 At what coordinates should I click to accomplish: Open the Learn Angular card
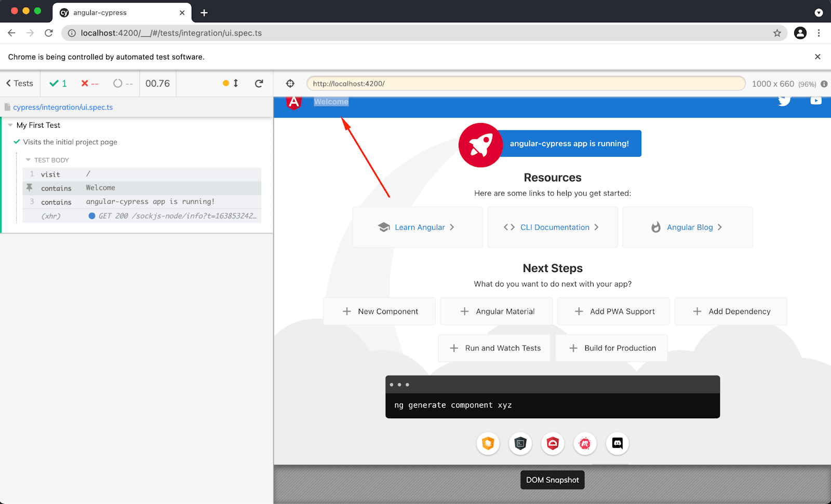tap(418, 227)
